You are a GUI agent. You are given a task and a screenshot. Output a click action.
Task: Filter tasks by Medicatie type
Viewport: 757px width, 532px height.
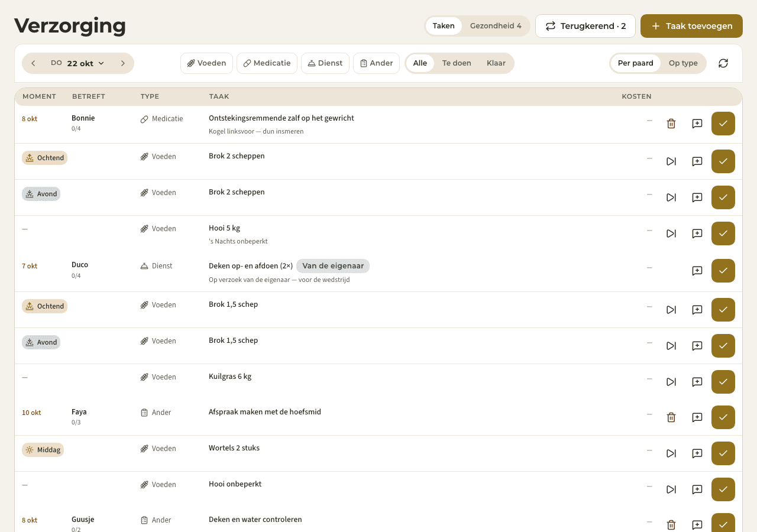pos(267,63)
